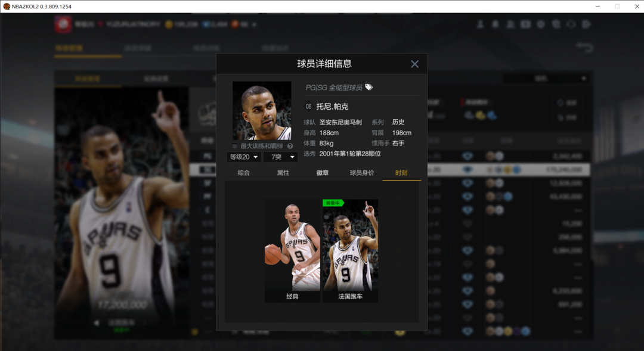The width and height of the screenshot is (644, 351).
Task: Click the team name 圣安东尼奥马刺
Action: (x=340, y=122)
